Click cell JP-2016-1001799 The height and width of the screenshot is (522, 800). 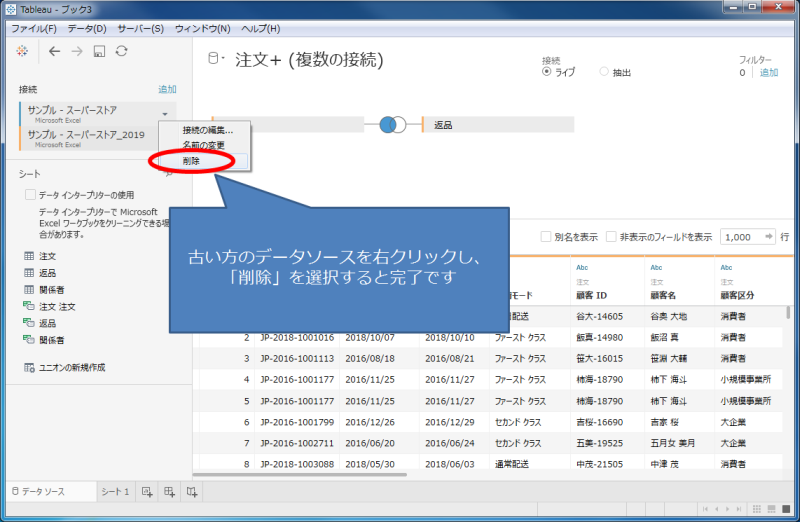(x=297, y=422)
